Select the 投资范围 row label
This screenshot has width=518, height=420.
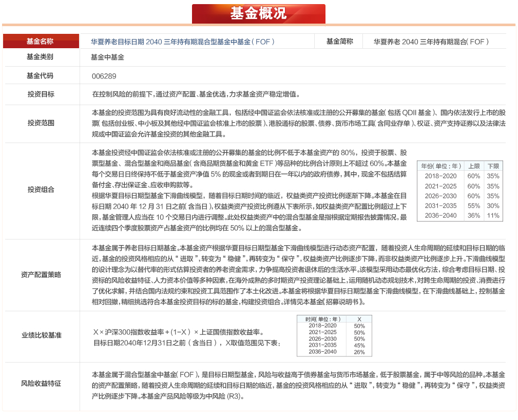(x=41, y=123)
